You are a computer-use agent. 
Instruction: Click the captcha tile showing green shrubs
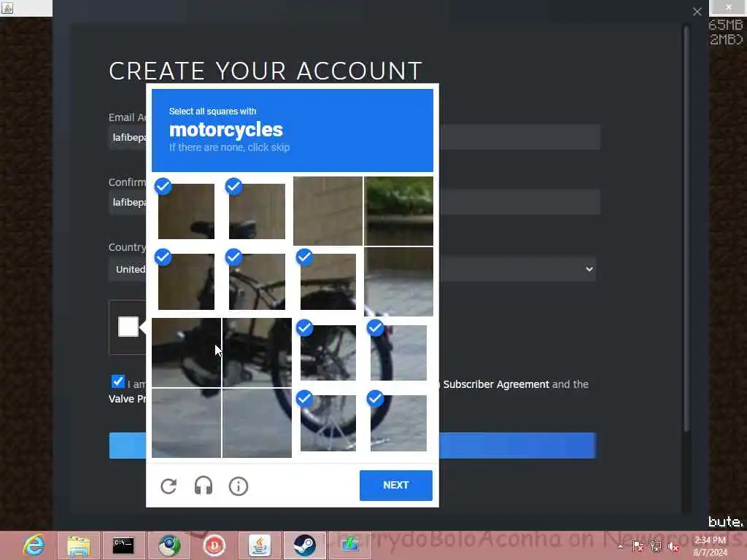[399, 211]
